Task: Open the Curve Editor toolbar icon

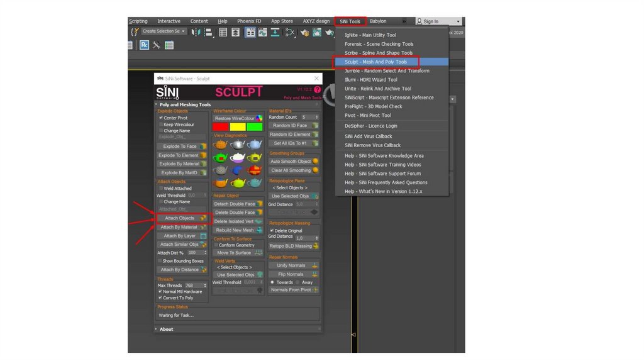Action: click(262, 32)
